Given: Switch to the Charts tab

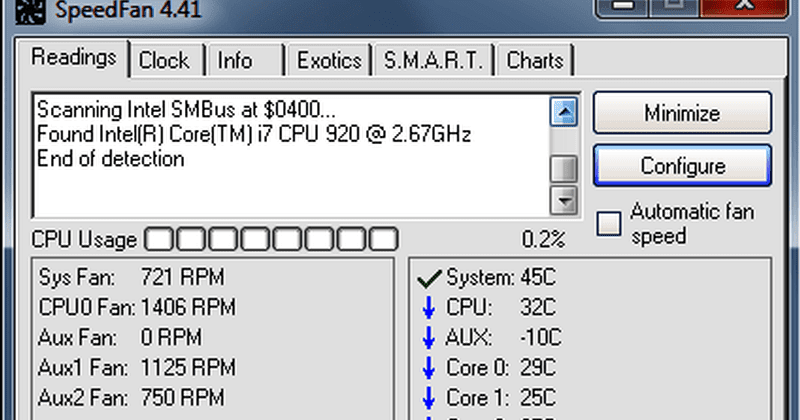Looking at the screenshot, I should [x=535, y=60].
